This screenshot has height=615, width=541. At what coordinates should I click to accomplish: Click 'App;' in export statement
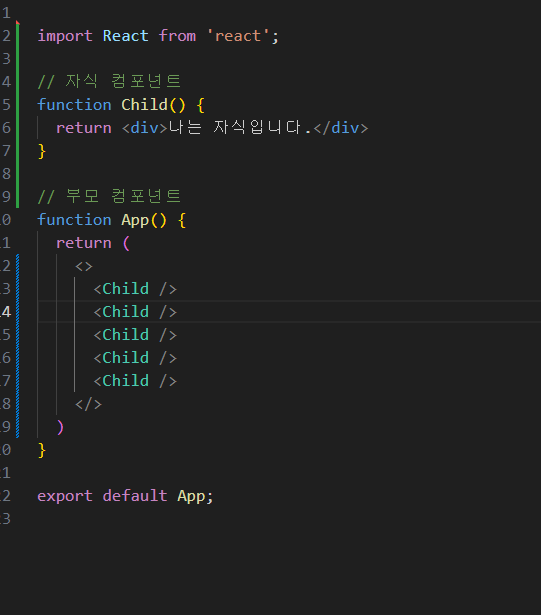[195, 496]
